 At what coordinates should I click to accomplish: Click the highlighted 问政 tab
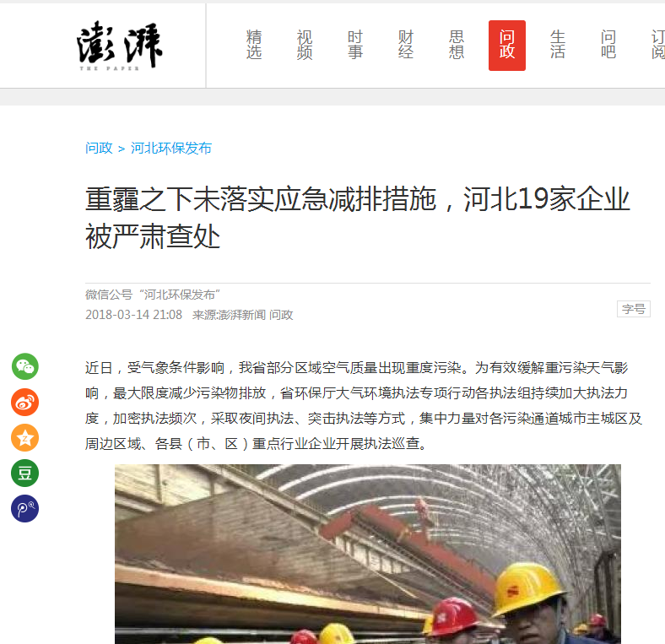507,46
